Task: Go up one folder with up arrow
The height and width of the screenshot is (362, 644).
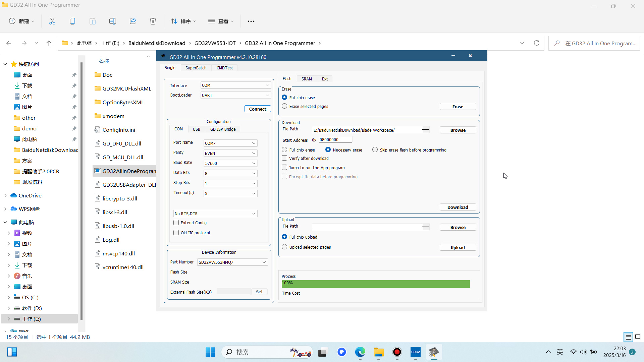Action: pyautogui.click(x=49, y=43)
